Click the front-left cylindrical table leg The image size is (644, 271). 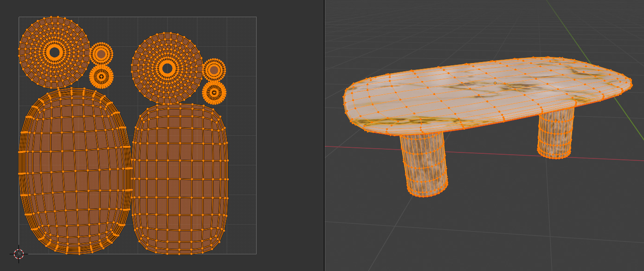pos(424,165)
